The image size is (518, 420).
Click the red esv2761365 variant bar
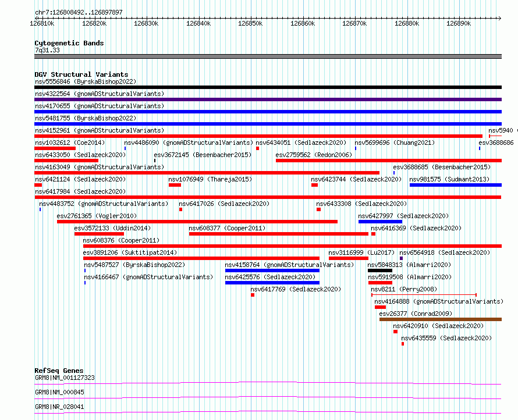(x=197, y=222)
